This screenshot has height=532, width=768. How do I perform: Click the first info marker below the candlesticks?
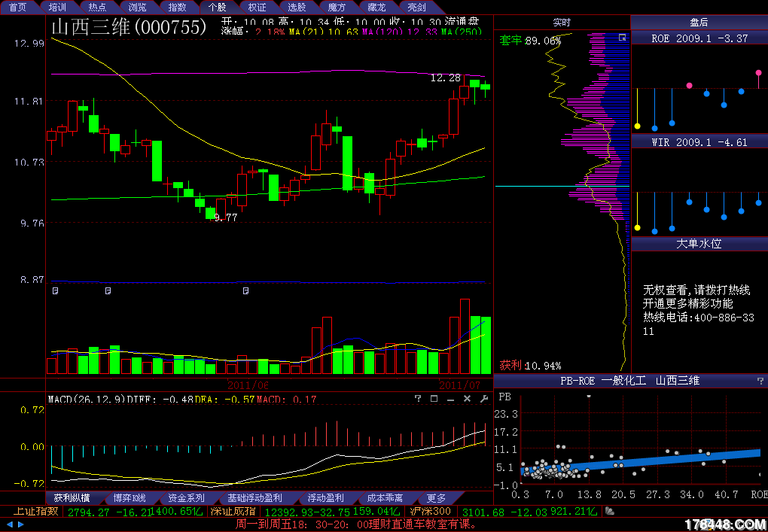[55, 290]
